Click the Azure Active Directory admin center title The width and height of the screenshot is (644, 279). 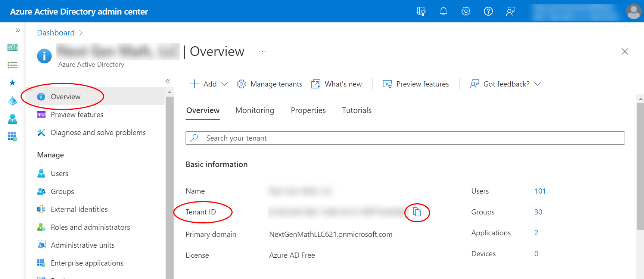[x=79, y=12]
